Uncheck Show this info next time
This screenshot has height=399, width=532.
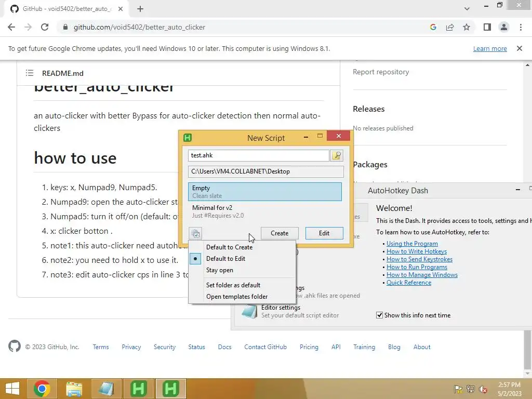coord(379,315)
